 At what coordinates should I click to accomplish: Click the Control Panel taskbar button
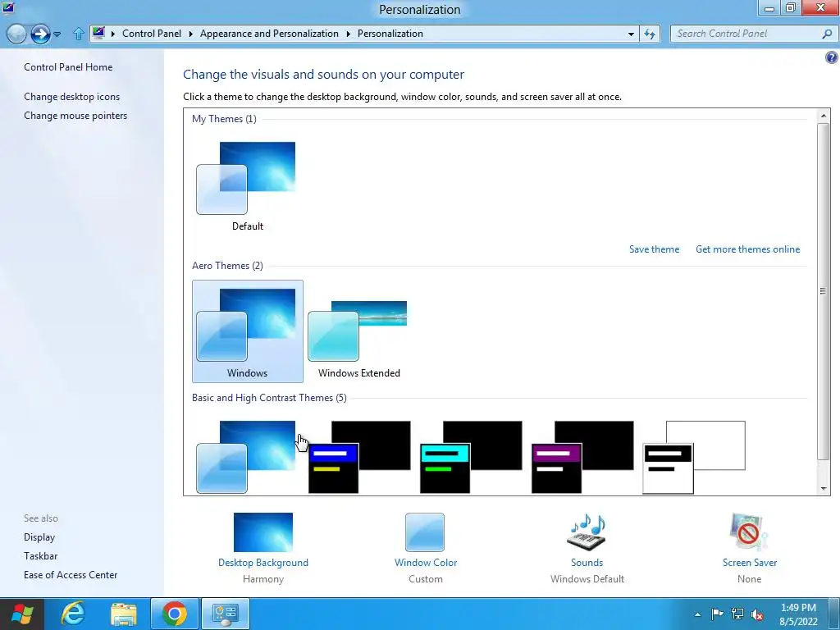coord(226,614)
